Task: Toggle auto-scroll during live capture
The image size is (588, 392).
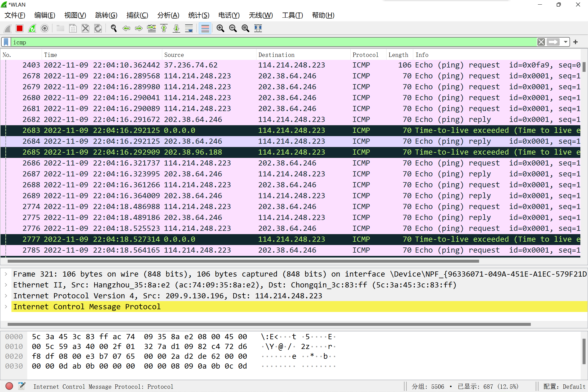Action: 189,28
